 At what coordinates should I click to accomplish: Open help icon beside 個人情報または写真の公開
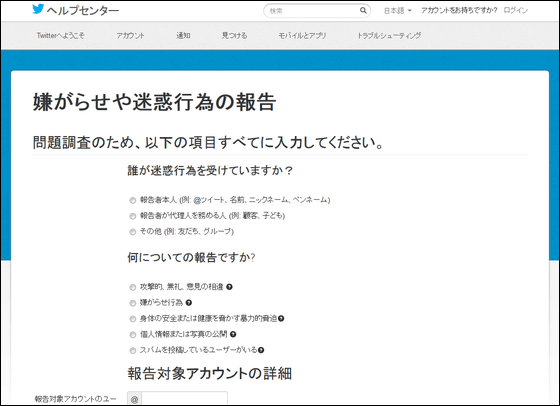233,334
